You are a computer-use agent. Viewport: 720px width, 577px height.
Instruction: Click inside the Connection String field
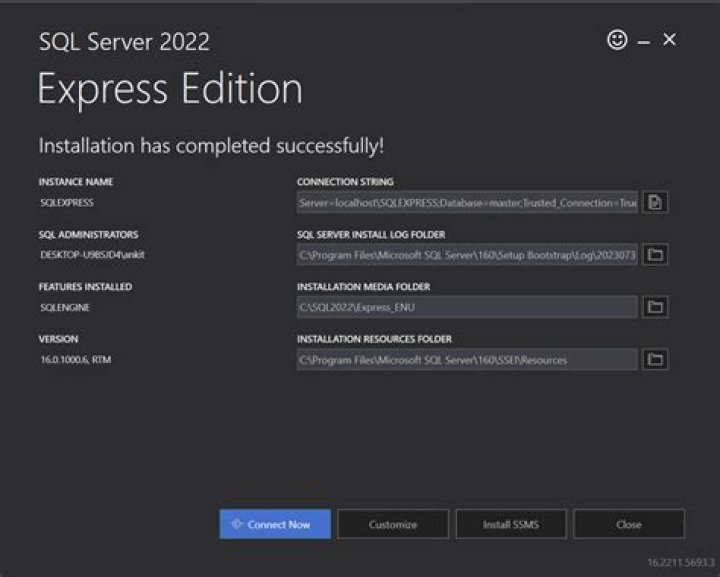tap(466, 202)
